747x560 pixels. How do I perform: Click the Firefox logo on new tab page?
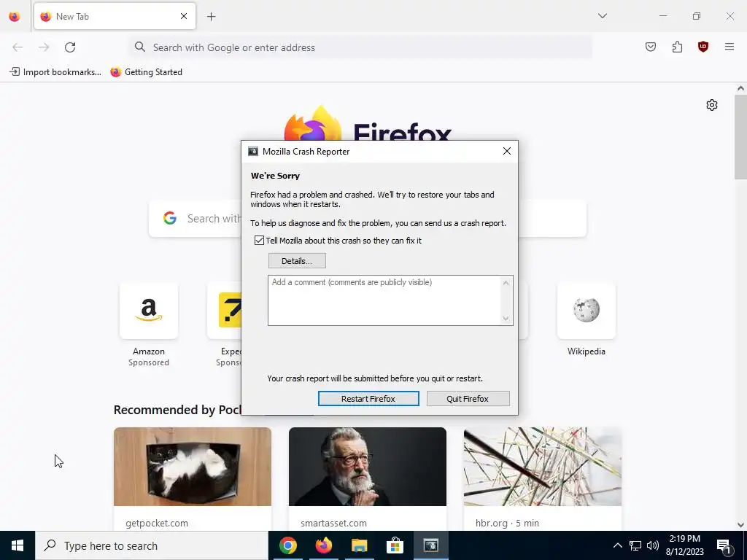[x=313, y=123]
